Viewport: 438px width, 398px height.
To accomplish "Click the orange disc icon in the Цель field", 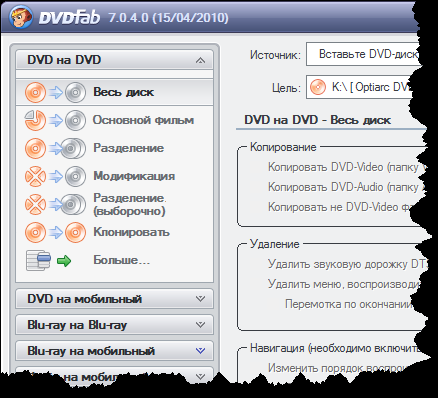I will [318, 87].
